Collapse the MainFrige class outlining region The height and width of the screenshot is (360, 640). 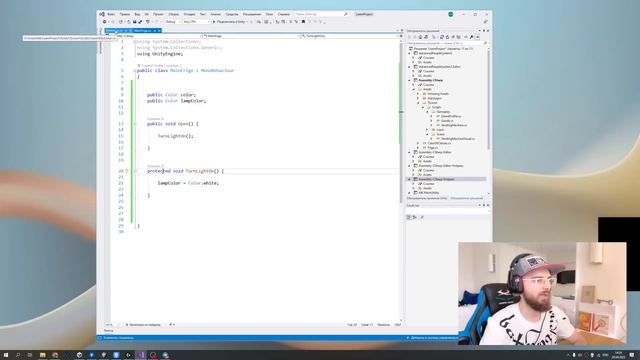click(135, 71)
